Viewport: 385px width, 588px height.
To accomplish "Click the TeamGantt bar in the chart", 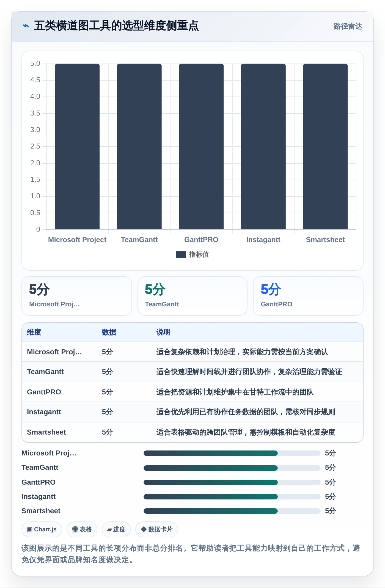I will click(139, 146).
